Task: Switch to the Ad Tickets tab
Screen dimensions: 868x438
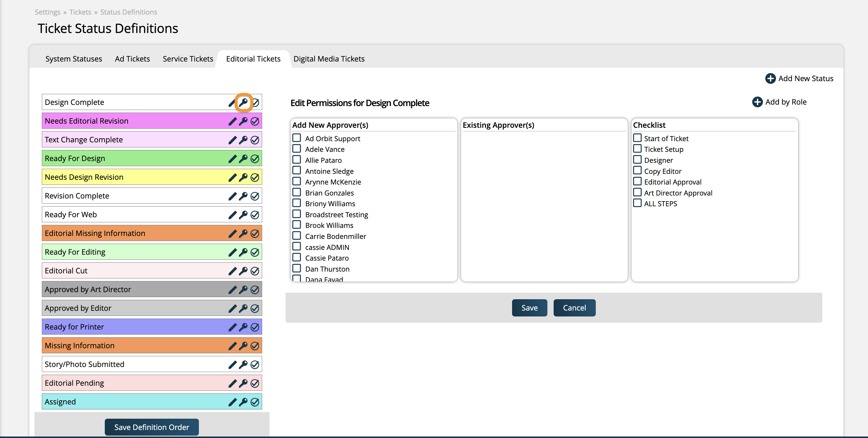Action: 132,59
